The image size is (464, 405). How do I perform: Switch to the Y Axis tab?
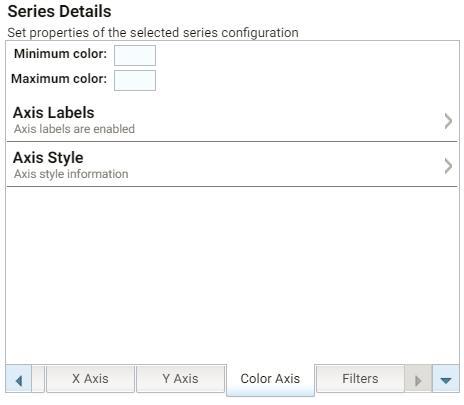coord(180,379)
